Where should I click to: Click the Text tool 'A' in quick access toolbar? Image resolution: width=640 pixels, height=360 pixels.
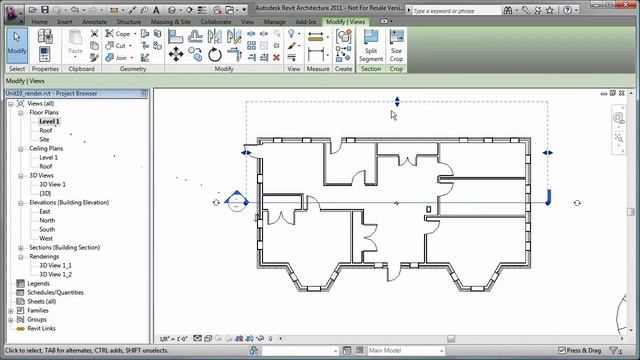(x=156, y=10)
